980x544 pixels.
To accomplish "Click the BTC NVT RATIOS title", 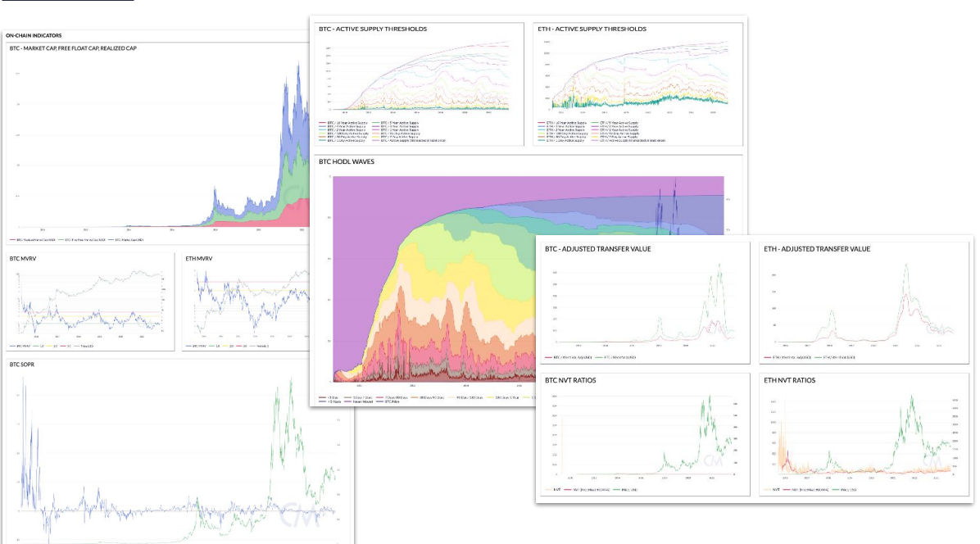I will tap(570, 380).
